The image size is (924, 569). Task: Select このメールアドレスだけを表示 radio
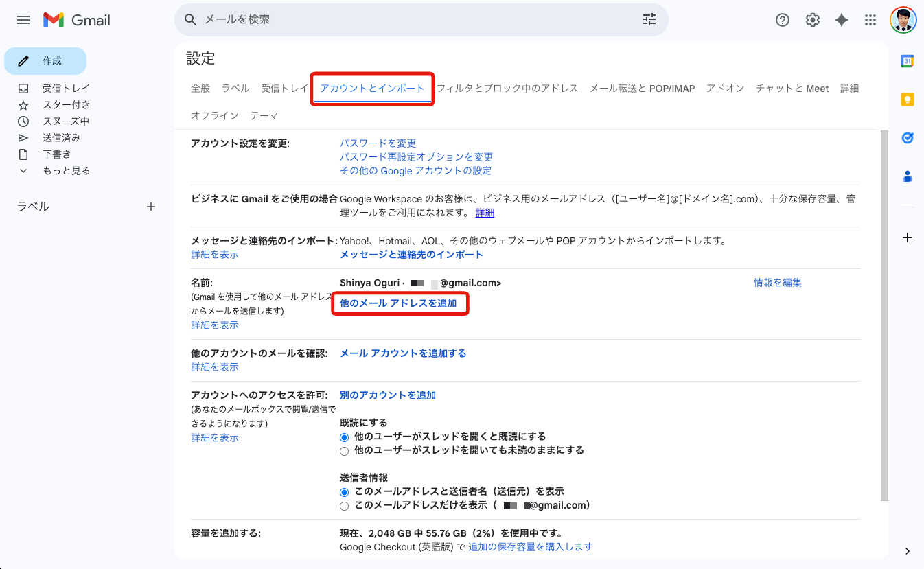tap(345, 506)
